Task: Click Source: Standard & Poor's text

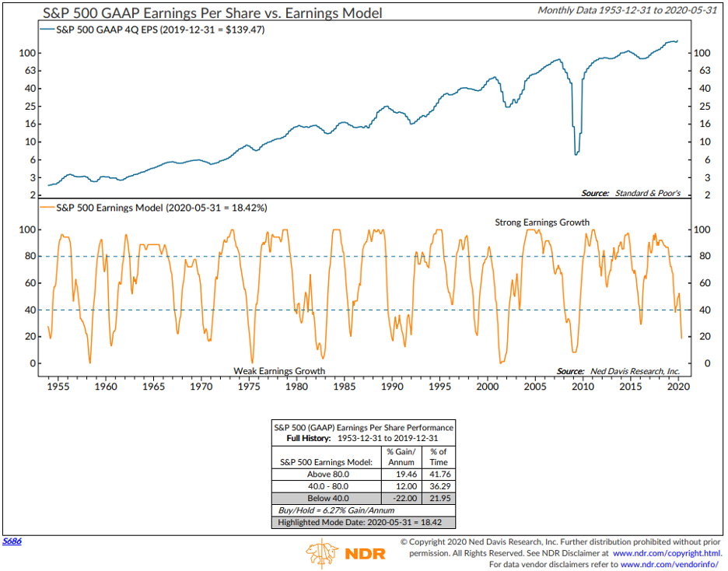Action: (x=631, y=193)
